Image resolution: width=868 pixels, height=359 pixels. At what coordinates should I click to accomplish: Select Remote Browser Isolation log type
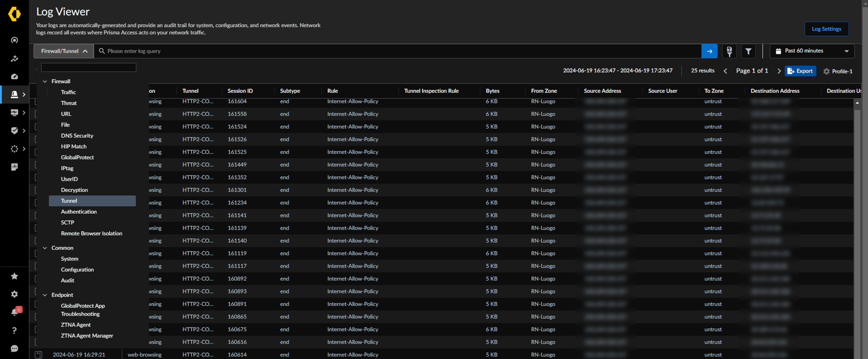(x=92, y=233)
